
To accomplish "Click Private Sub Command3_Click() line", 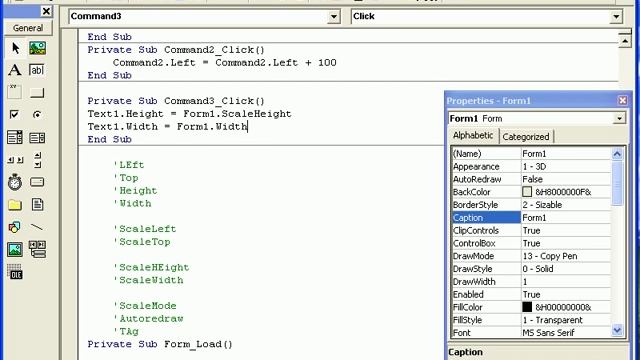I will [x=176, y=101].
